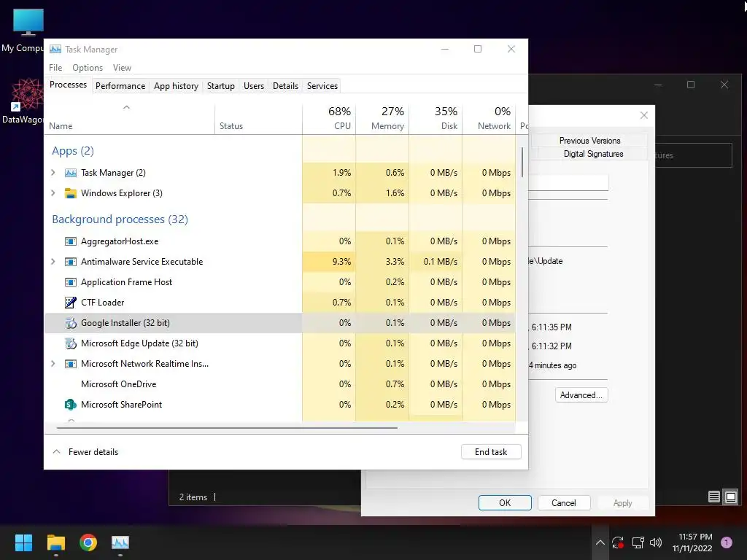747x560 pixels.
Task: Close the Properties dialog
Action: [643, 115]
